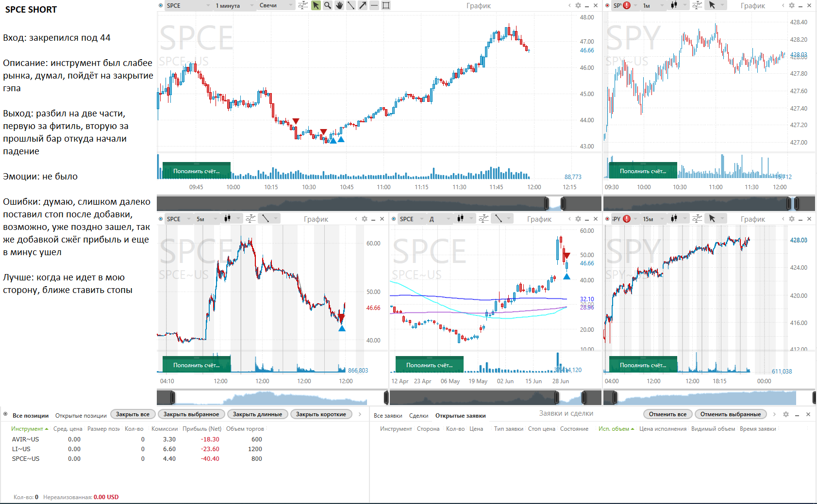The width and height of the screenshot is (817, 504).
Task: Click red alert icon on SPY 1м chart
Action: (627, 5)
